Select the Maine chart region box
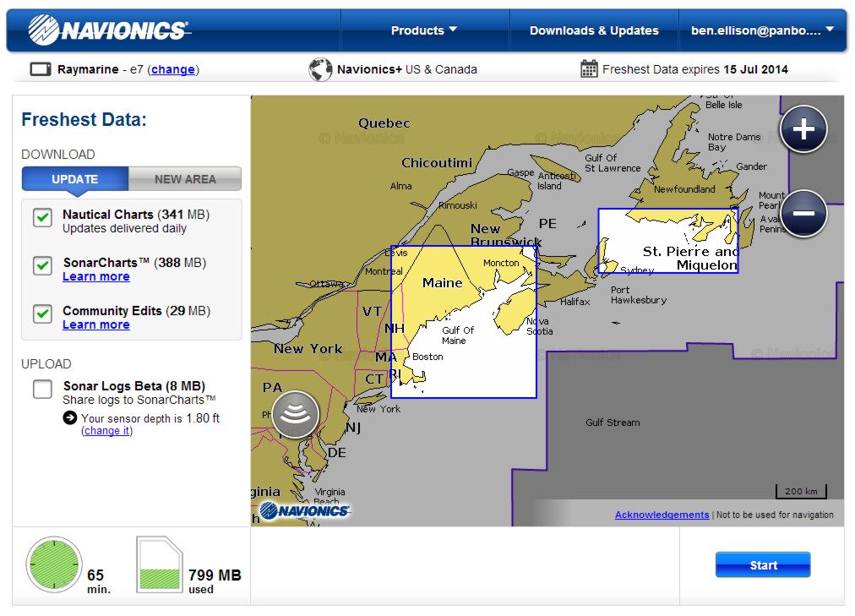855x616 pixels. tap(464, 322)
